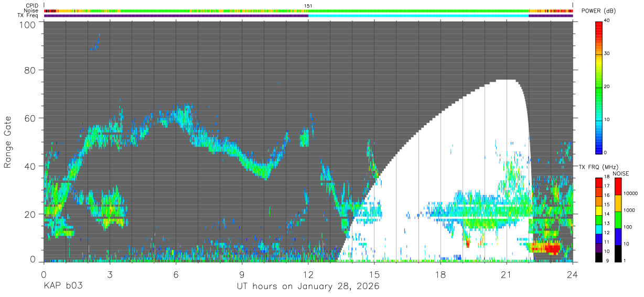This screenshot has width=644, height=297.
Task: Click the purple segment of TX FRQ legend
Action: (x=599, y=248)
